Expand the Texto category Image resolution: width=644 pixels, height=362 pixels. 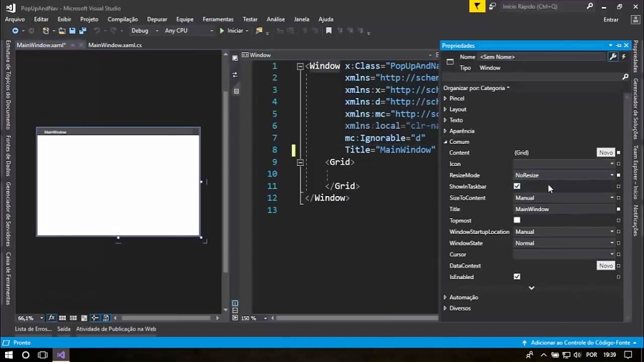[x=445, y=120]
